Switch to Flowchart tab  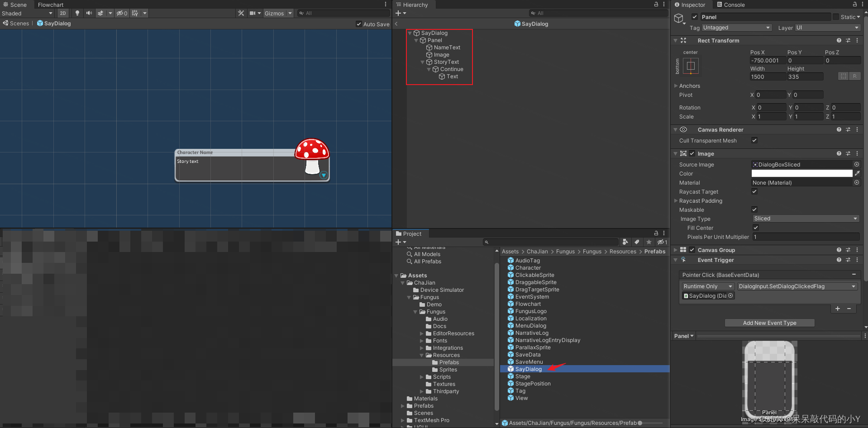coord(51,5)
